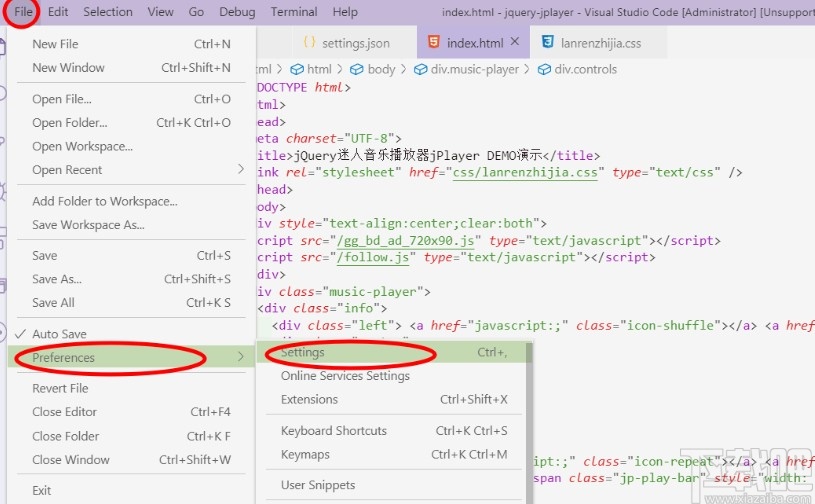Open the Debug menu
Image resolution: width=815 pixels, height=504 pixels.
[x=237, y=11]
